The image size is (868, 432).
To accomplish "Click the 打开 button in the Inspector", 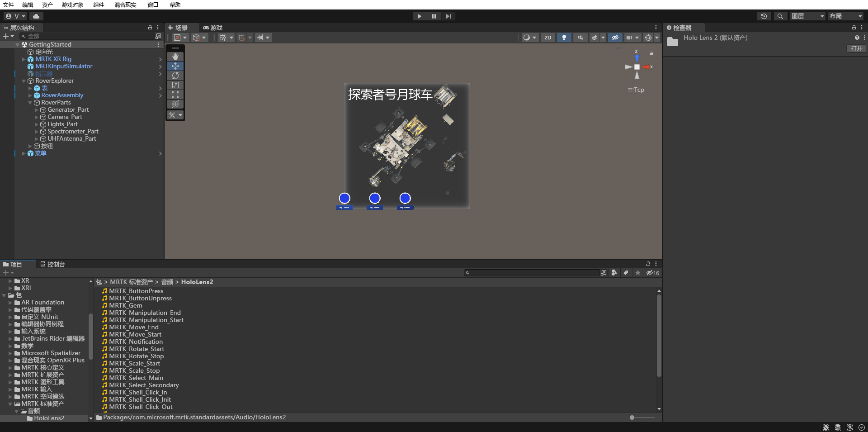I will (856, 48).
